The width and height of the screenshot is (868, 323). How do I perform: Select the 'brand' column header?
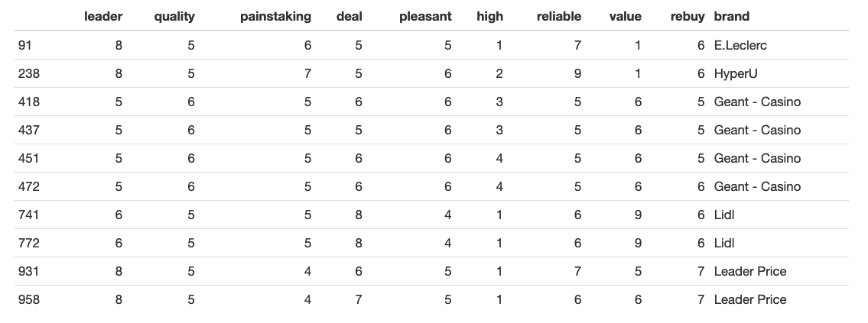pyautogui.click(x=732, y=17)
